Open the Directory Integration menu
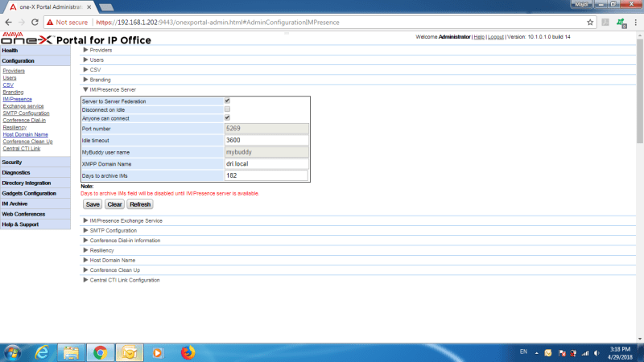Image resolution: width=644 pixels, height=362 pixels. (x=35, y=183)
